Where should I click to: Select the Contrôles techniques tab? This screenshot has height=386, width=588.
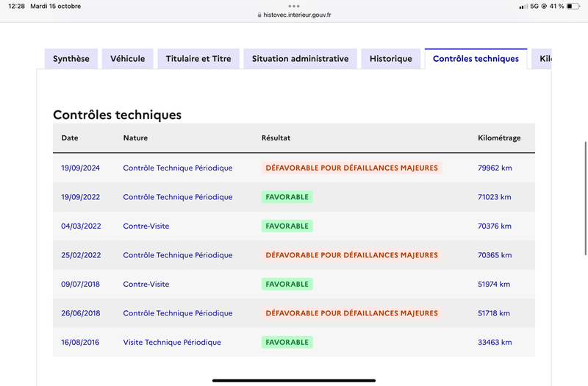point(476,59)
